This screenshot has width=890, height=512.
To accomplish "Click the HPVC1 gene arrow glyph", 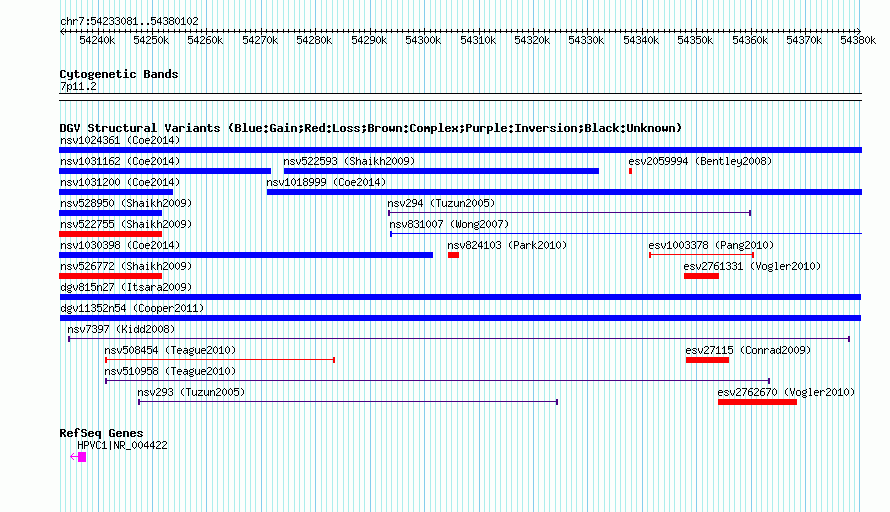I will tap(78, 457).
